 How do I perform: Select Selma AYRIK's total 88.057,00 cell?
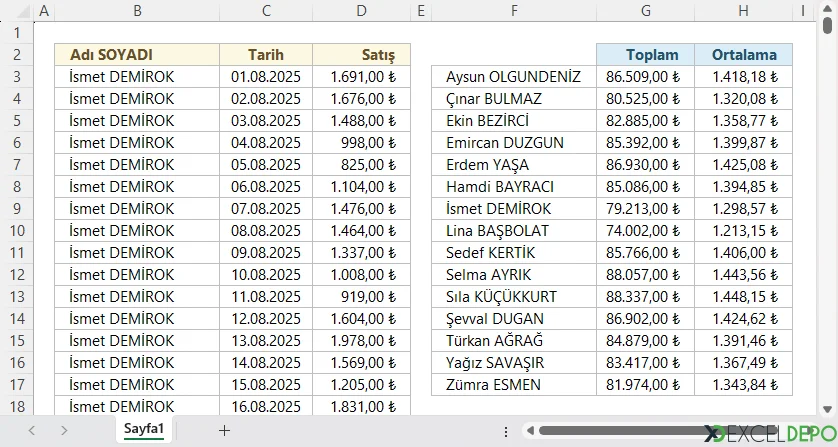click(x=645, y=275)
